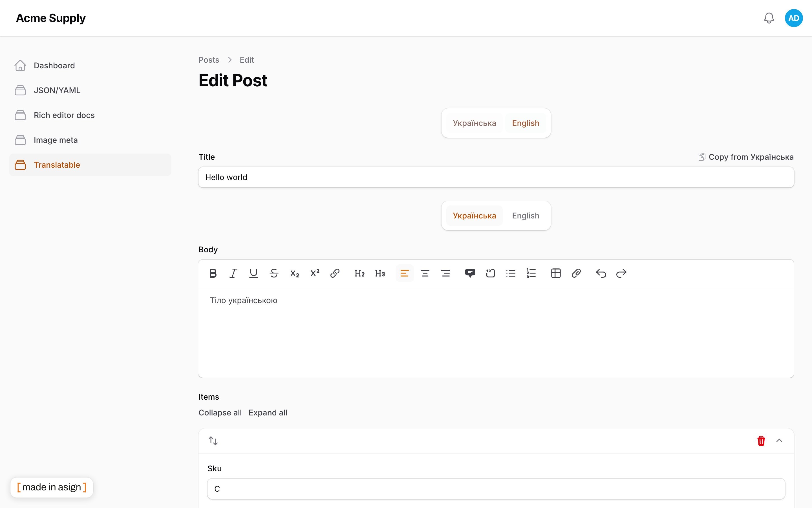The image size is (812, 508).
Task: Collapse all items
Action: point(220,413)
